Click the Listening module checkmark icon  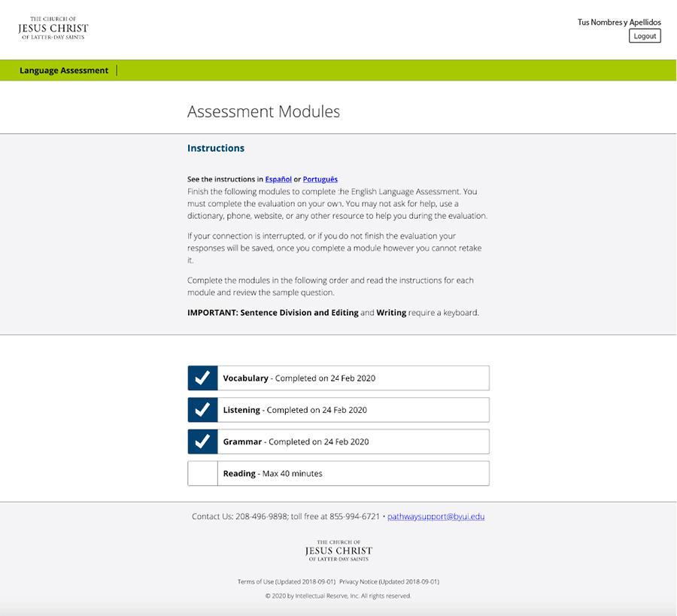tap(202, 409)
